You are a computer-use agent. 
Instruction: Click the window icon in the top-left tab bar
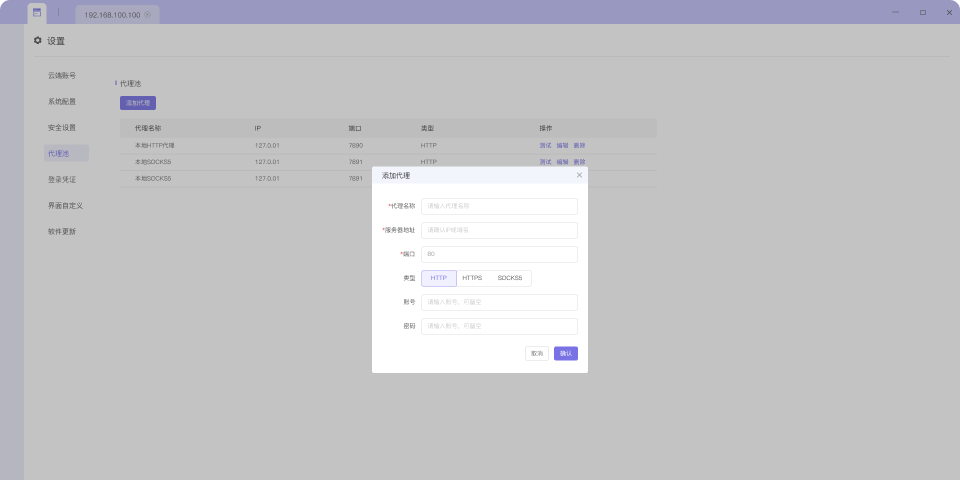pos(37,13)
